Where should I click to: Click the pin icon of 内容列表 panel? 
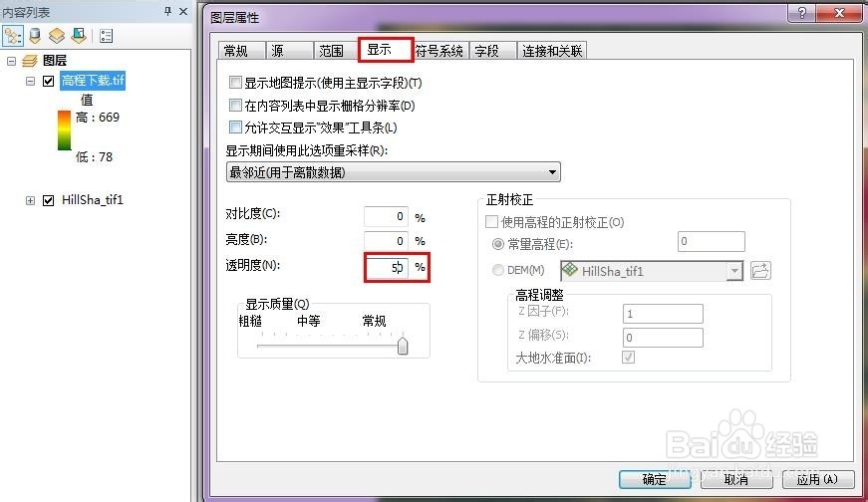coord(167,11)
